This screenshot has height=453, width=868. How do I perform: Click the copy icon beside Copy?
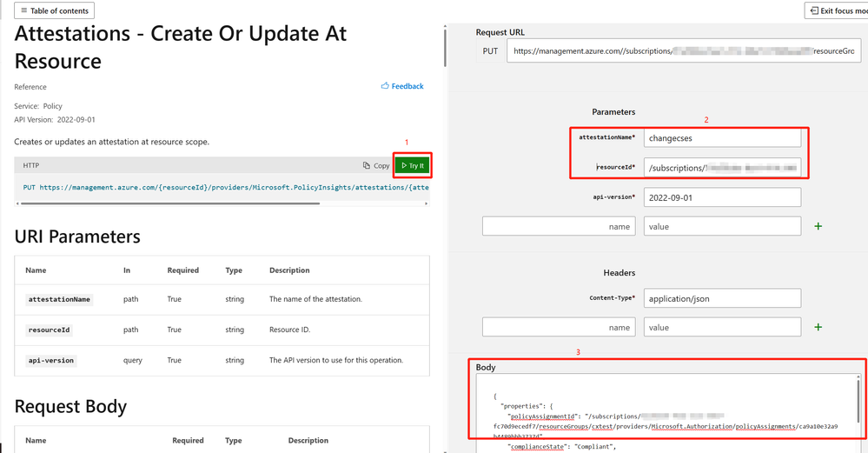pos(367,165)
